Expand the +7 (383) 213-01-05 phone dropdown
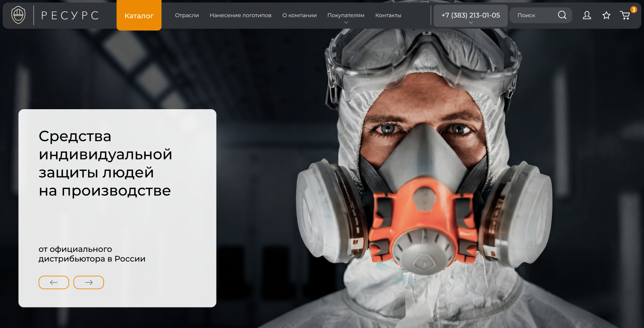Viewport: 644px width, 328px height. click(x=471, y=16)
